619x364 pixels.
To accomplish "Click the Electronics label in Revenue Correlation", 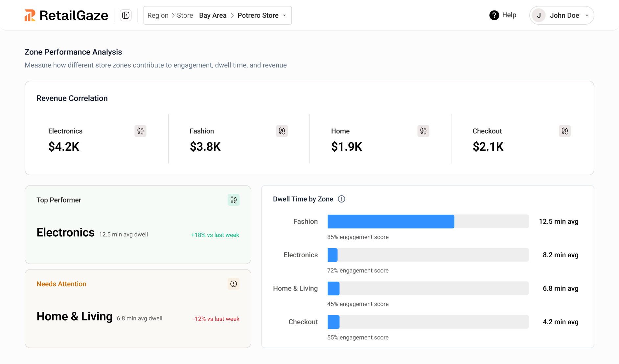I will pyautogui.click(x=65, y=131).
